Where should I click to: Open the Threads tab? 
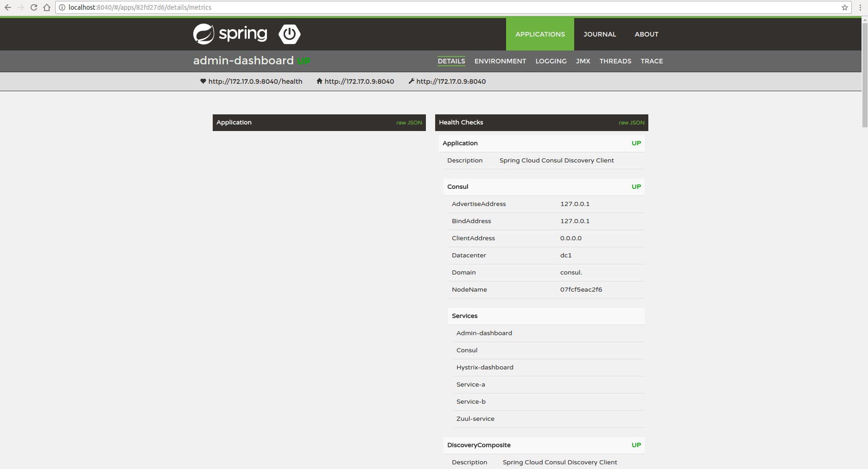(x=615, y=61)
